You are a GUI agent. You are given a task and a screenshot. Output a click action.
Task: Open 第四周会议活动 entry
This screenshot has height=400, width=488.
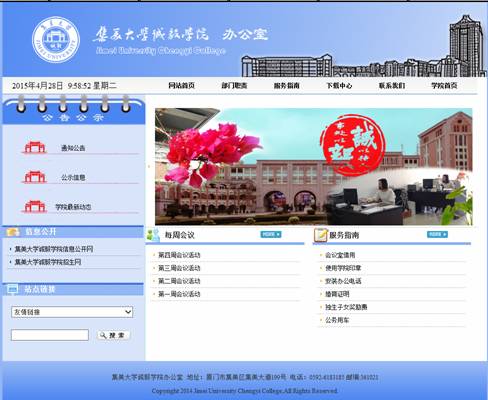(x=179, y=255)
